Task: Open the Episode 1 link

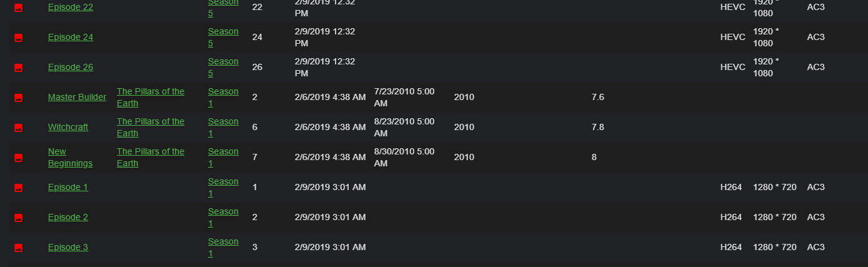Action: 67,187
